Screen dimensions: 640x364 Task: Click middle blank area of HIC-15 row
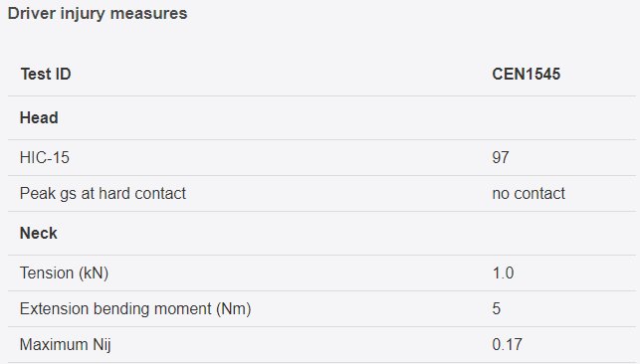pos(282,158)
